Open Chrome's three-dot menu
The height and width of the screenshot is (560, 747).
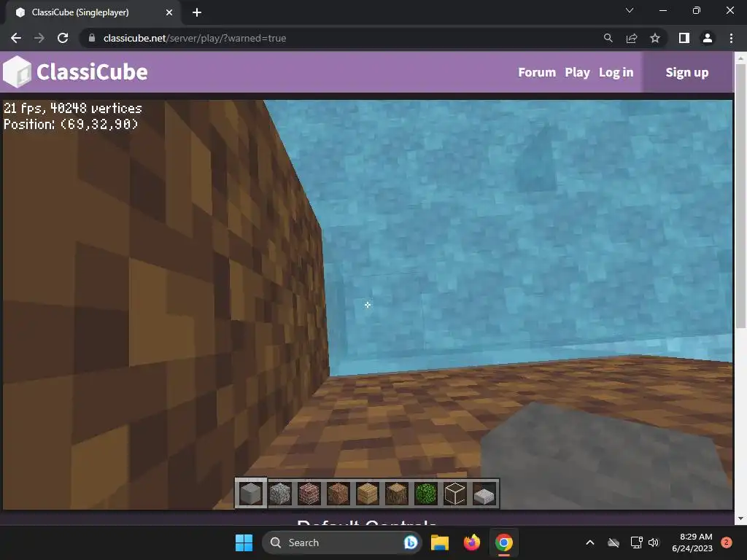click(731, 38)
